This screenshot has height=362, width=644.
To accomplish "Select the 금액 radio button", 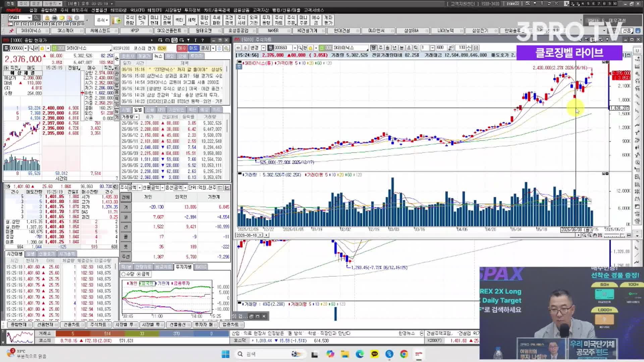I will click(139, 274).
